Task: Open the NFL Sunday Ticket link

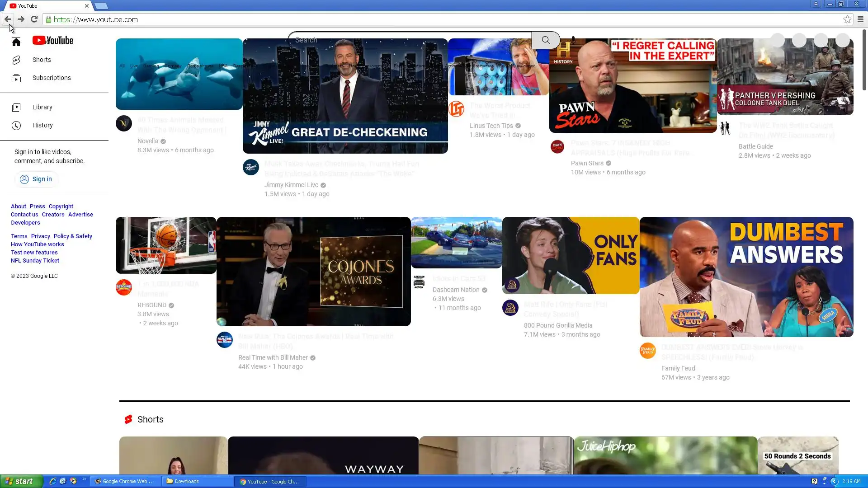Action: click(35, 261)
